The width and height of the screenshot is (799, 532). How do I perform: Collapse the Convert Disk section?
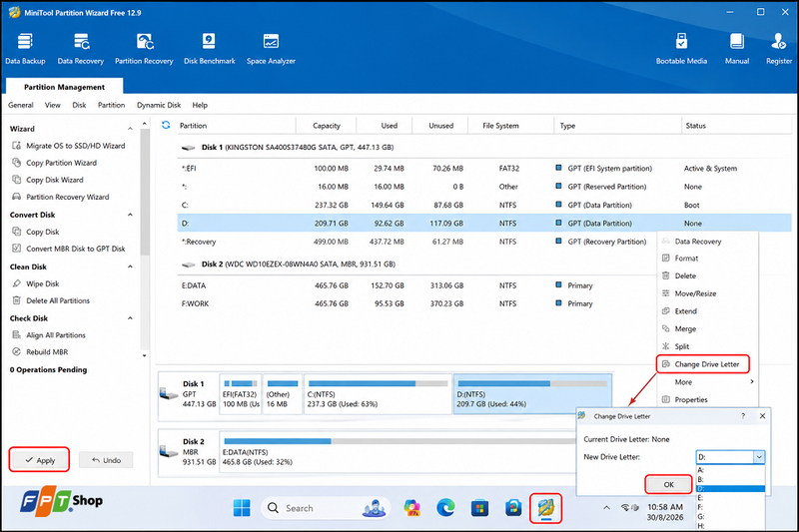coord(130,215)
